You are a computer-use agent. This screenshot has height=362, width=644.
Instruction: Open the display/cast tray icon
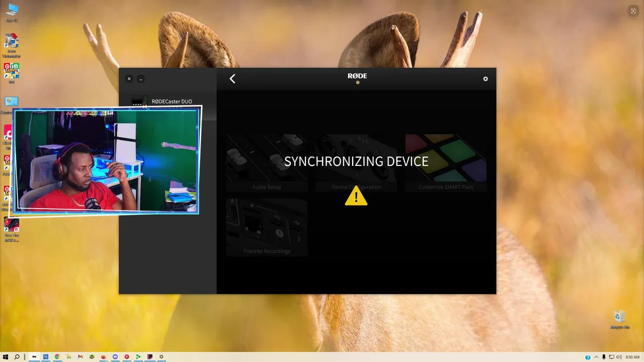coord(611,357)
